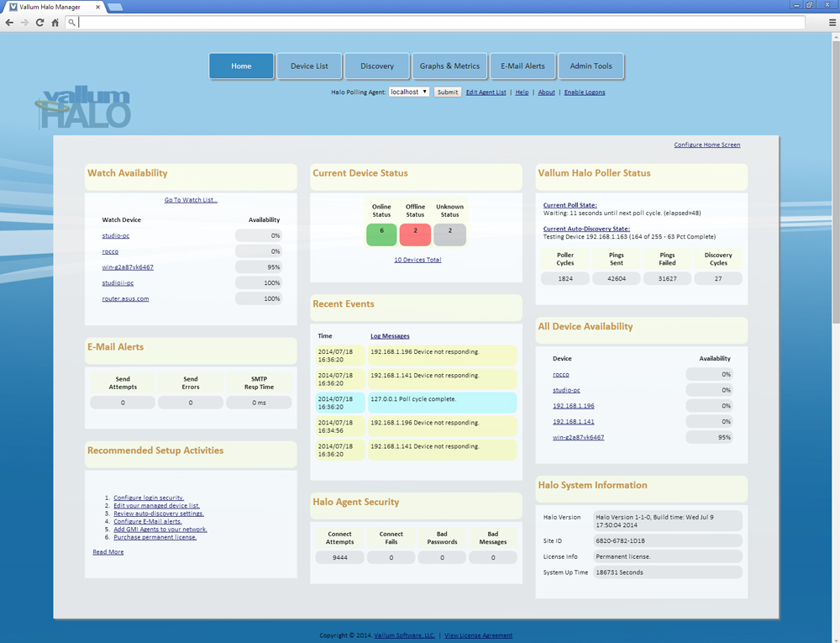The width and height of the screenshot is (840, 643).
Task: Follow the Go To Watch List link
Action: pos(191,200)
